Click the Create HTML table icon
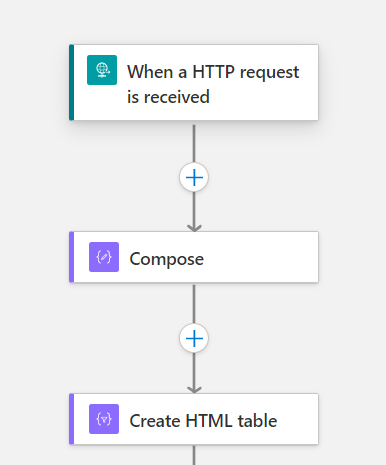386x465 pixels. point(104,419)
